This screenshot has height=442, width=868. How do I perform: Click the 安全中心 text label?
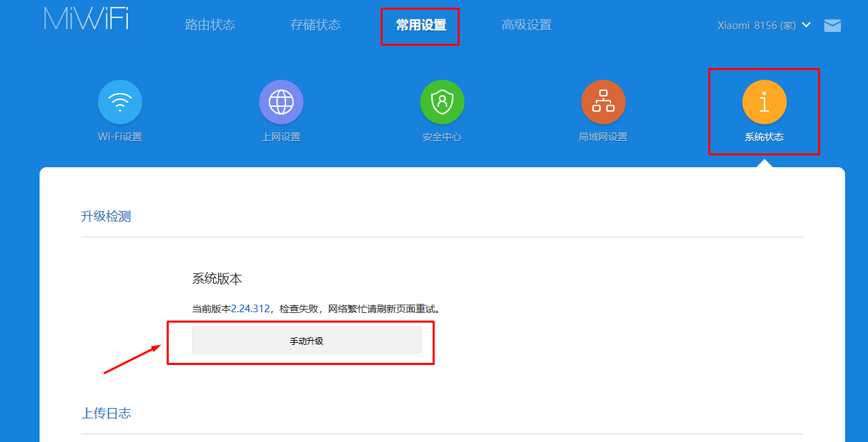pos(442,137)
